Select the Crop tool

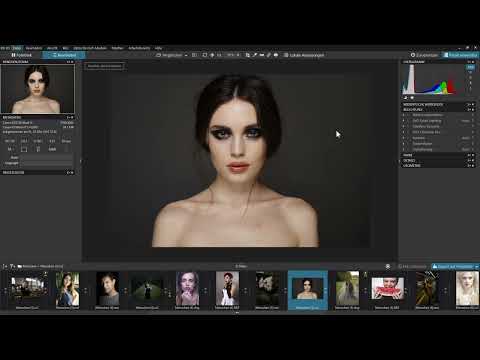pos(248,55)
